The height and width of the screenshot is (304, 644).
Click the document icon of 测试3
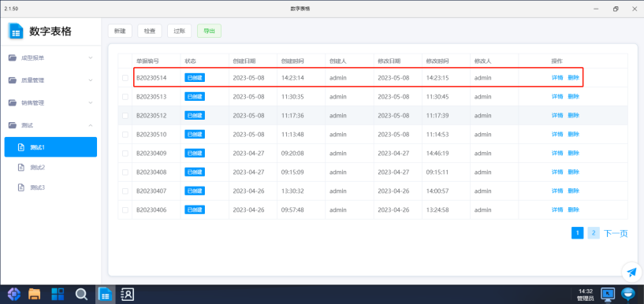(x=21, y=187)
